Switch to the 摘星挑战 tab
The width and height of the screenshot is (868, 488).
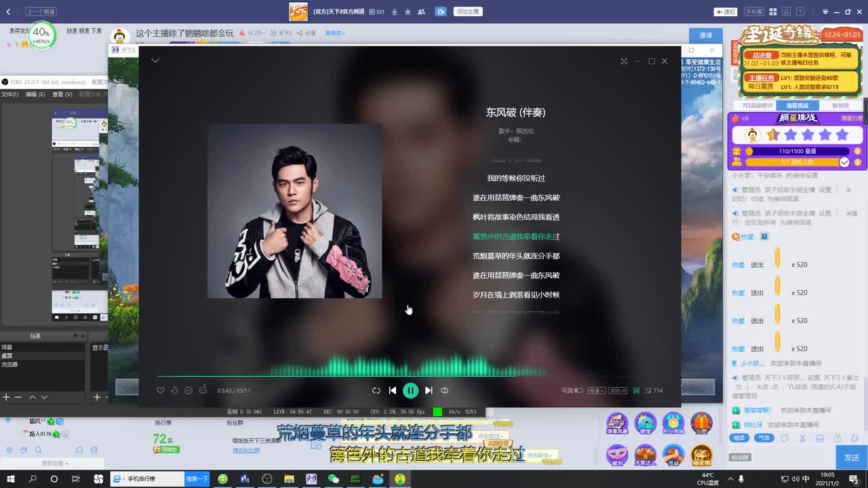(x=797, y=106)
